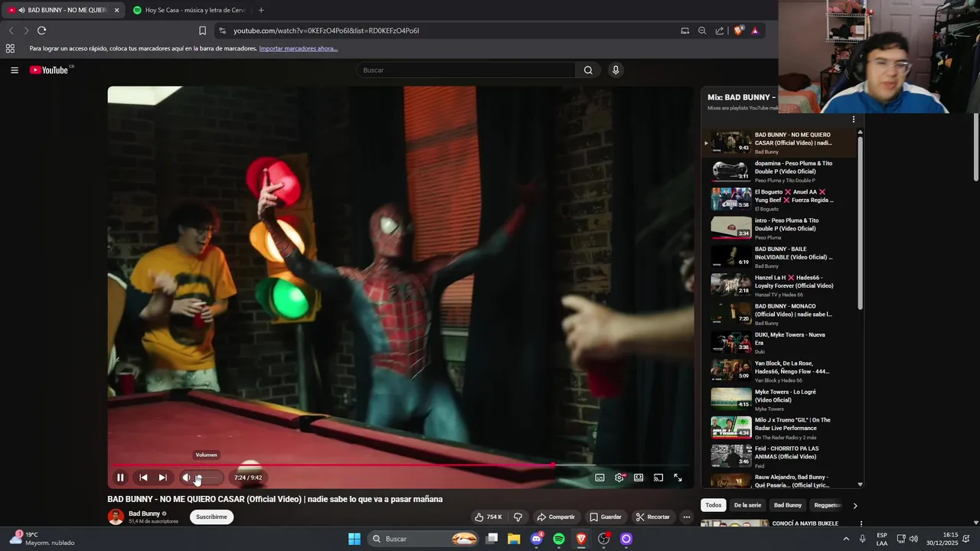Open the bookmarks bar apps grid icon
Image resolution: width=980 pixels, height=551 pixels.
[x=10, y=48]
